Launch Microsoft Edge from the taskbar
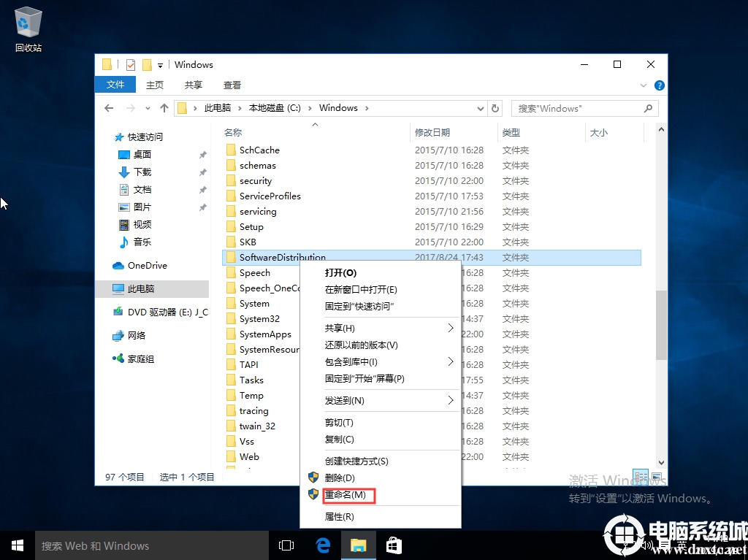This screenshot has height=560, width=748. tap(323, 545)
